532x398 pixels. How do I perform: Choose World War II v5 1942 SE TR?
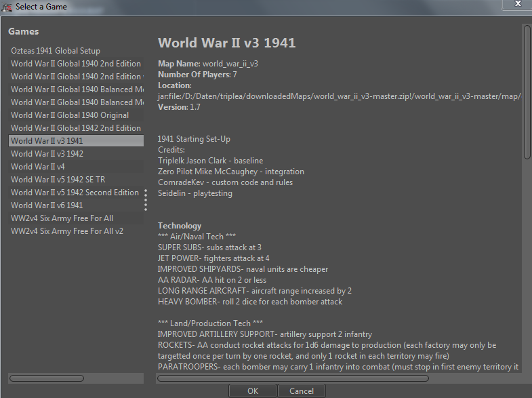tap(76, 180)
